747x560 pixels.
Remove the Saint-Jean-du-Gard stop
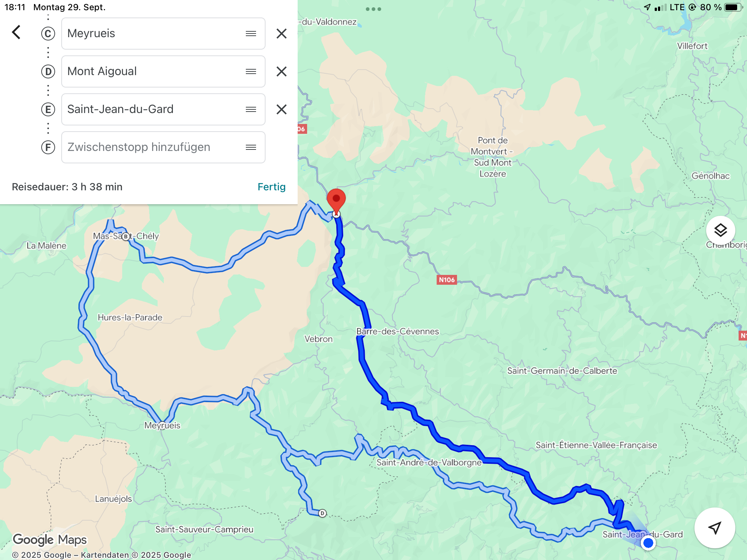tap(281, 109)
